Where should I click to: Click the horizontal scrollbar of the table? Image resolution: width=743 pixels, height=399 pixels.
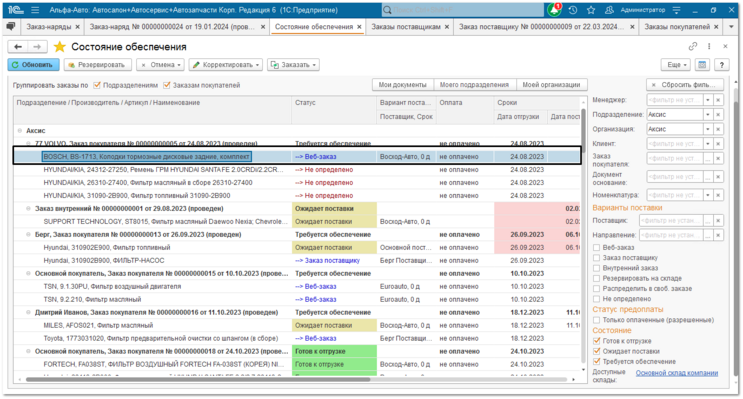pyautogui.click(x=198, y=380)
